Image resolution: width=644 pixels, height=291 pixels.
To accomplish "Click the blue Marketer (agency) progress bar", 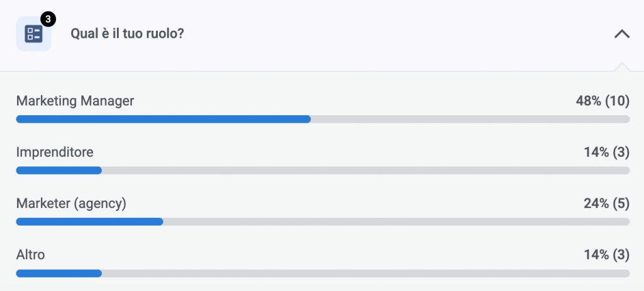I will [89, 222].
